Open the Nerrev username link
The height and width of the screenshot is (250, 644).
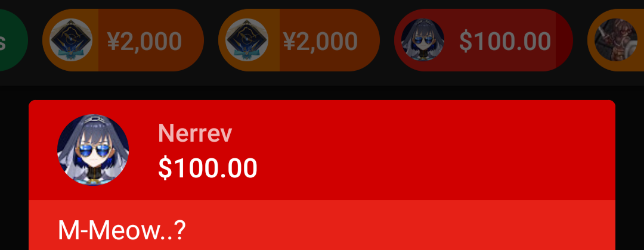(195, 133)
